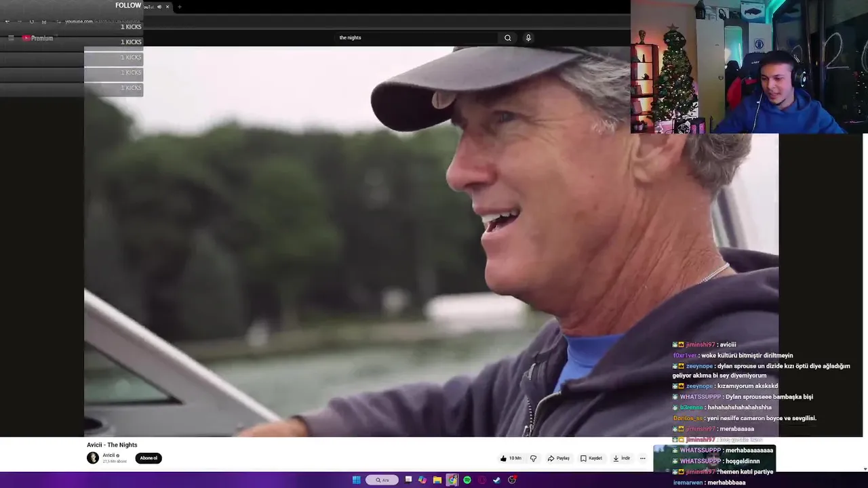Click the streamer webcam overlay
Image resolution: width=868 pixels, height=488 pixels.
[x=749, y=66]
